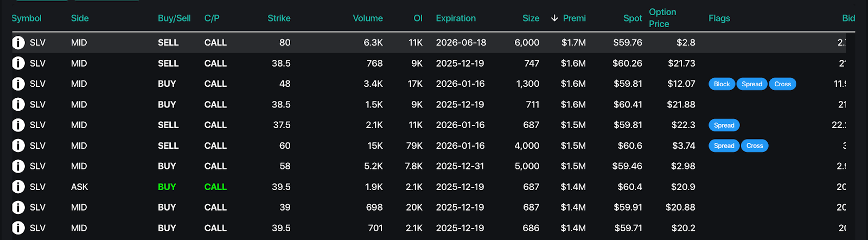Select the 2025-12-31 expiration cell

[460, 166]
